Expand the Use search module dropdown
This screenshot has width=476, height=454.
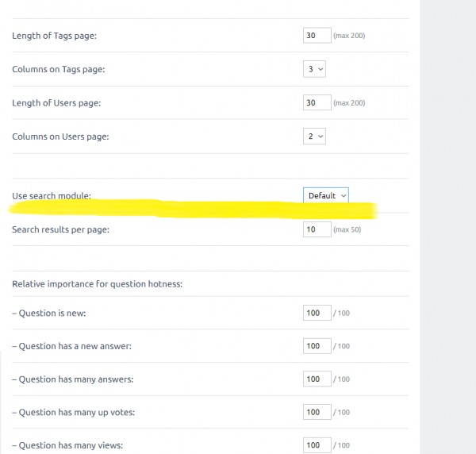tap(326, 195)
